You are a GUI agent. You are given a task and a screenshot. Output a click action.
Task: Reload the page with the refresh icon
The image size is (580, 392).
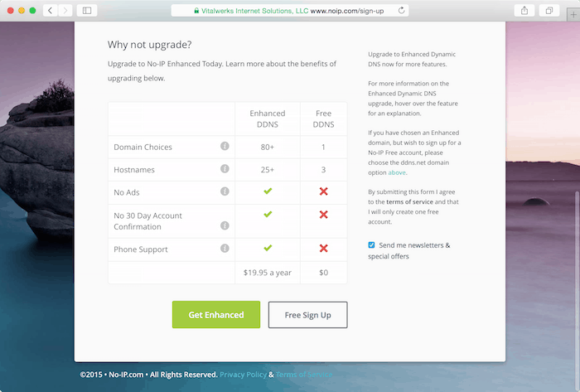[x=401, y=10]
